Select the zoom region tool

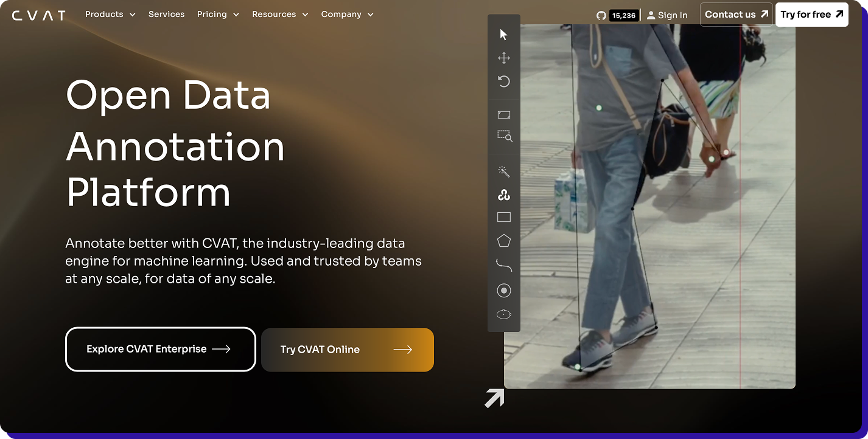[503, 136]
